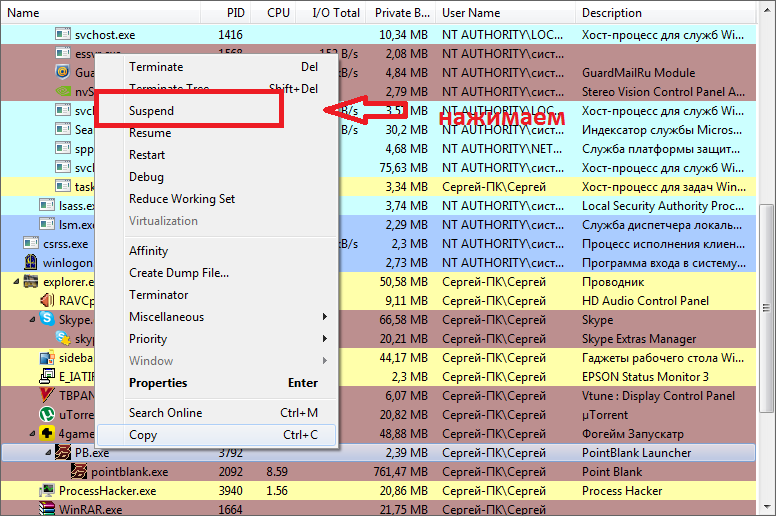Viewport: 776px width, 516px height.
Task: Collapse the Skype process tree
Action: (x=32, y=320)
